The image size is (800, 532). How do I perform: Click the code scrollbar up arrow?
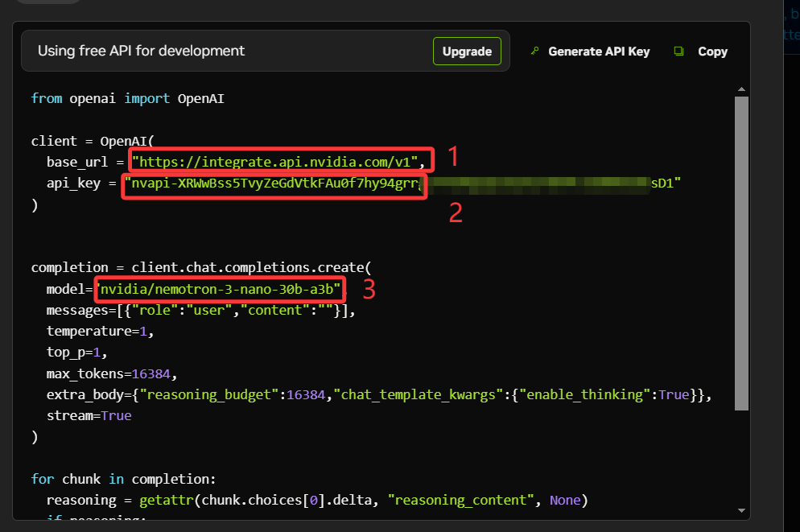point(741,89)
